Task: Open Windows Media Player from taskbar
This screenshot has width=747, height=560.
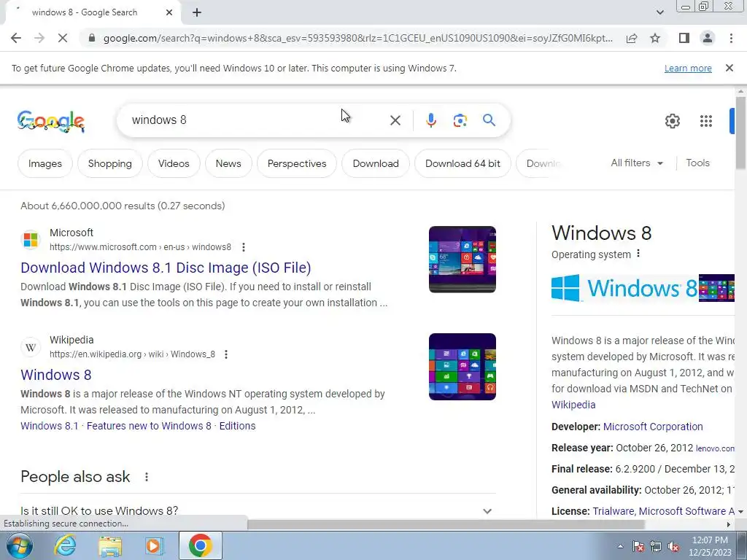Action: (155, 545)
